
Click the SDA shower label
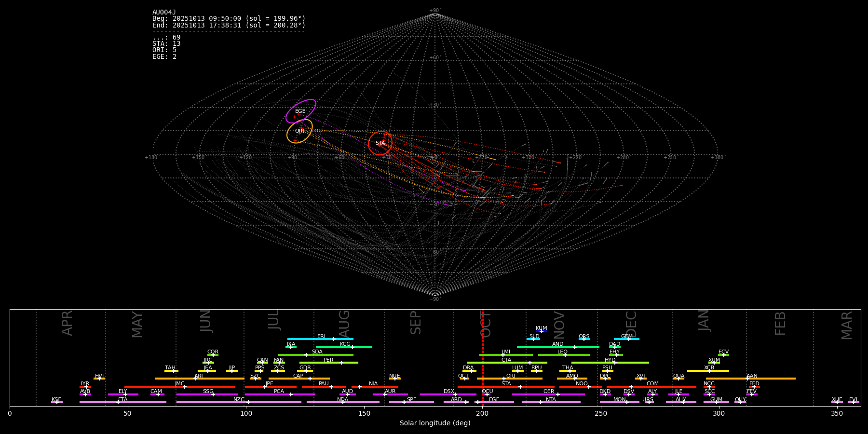click(x=317, y=352)
